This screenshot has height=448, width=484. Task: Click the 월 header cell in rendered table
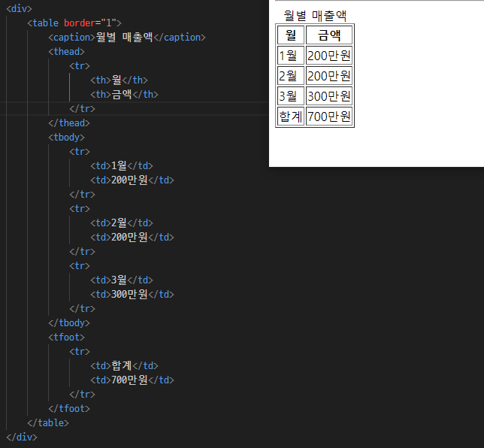tap(291, 35)
